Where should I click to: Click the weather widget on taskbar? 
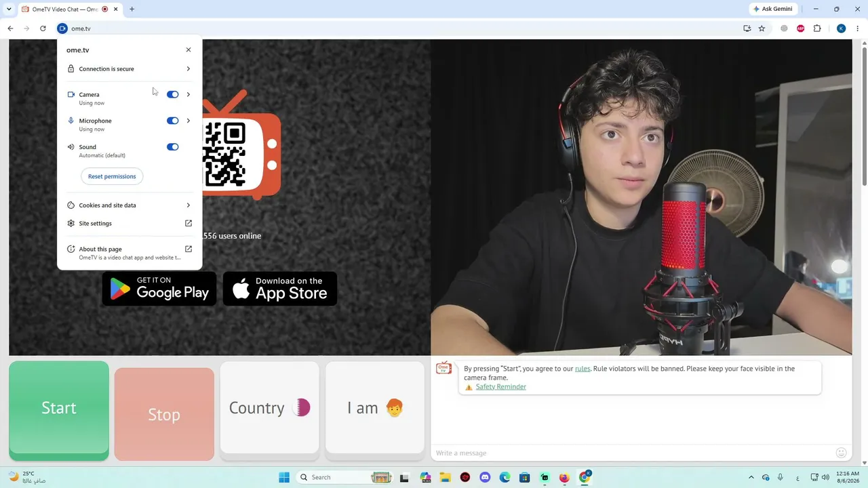pyautogui.click(x=27, y=477)
